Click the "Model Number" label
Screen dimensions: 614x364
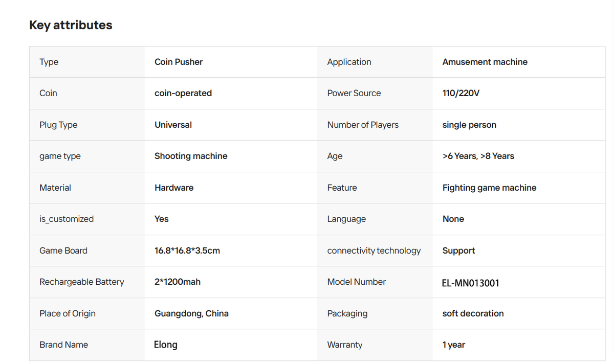[x=357, y=282]
